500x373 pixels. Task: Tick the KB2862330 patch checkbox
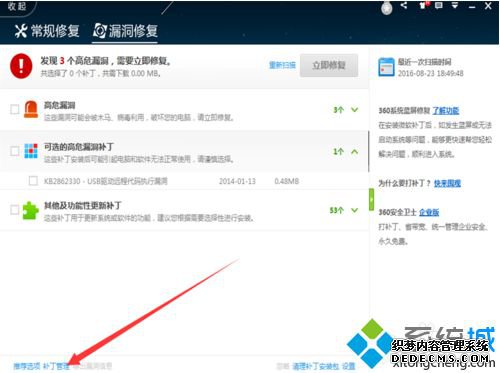(x=33, y=181)
